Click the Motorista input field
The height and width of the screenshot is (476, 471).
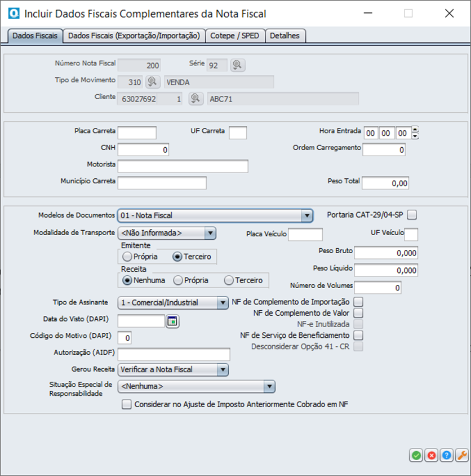[x=183, y=166]
